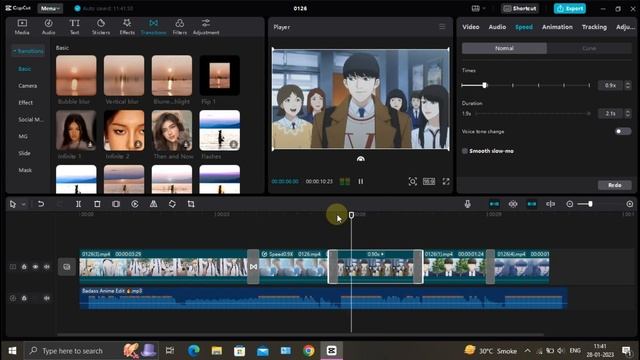Click the timeline zoom slider handle
Screen dimensions: 640x360
click(590, 204)
